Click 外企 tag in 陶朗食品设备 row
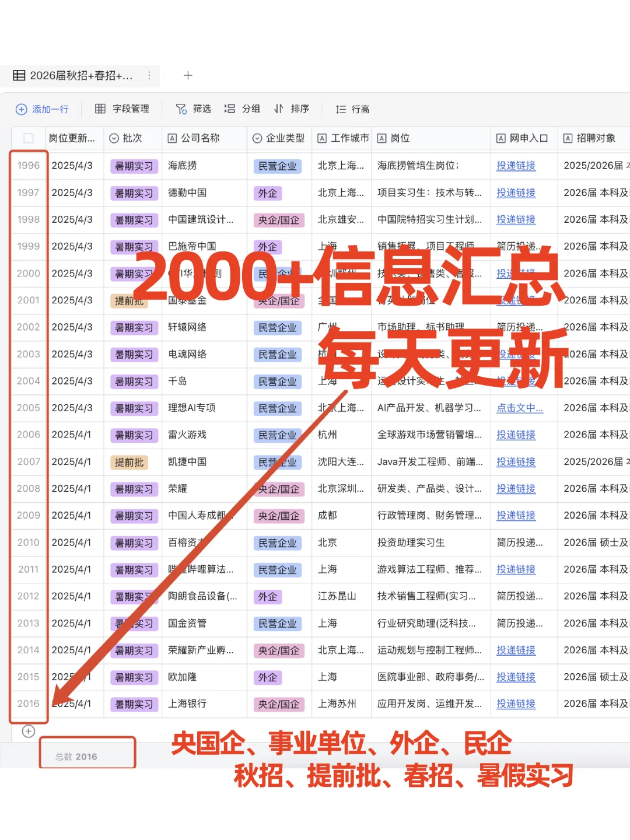Viewport: 630px width, 840px height. pos(268,597)
